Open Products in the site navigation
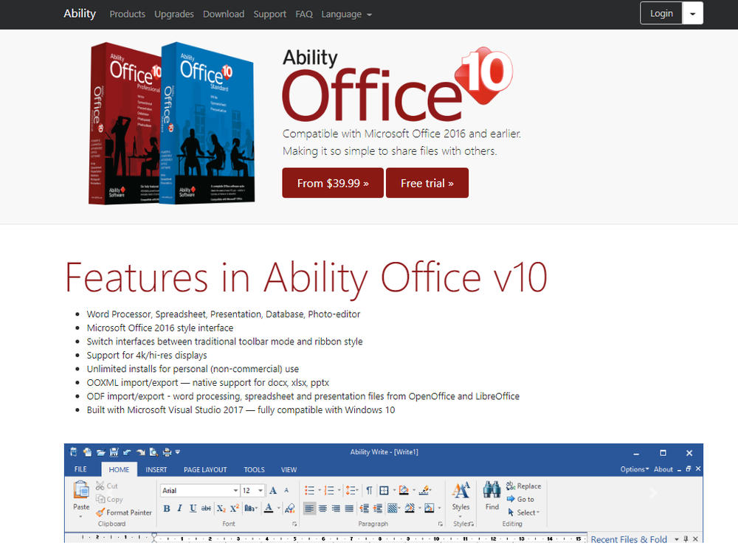This screenshot has width=738, height=560. tap(127, 14)
